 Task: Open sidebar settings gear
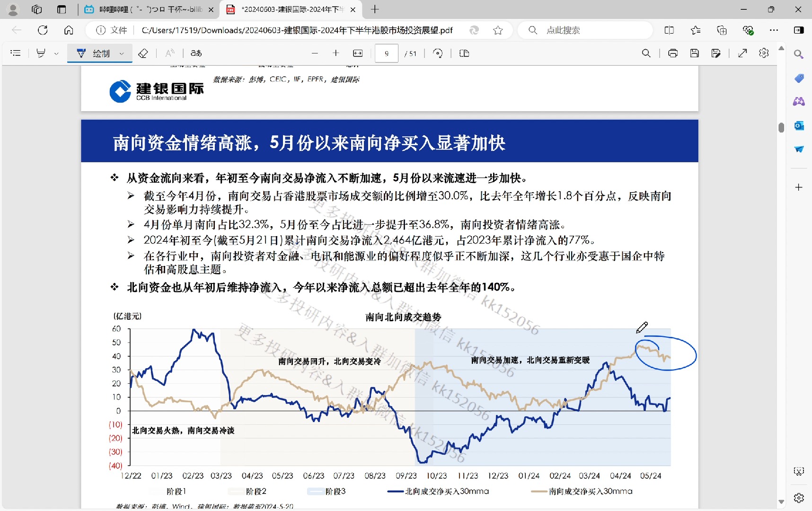799,498
